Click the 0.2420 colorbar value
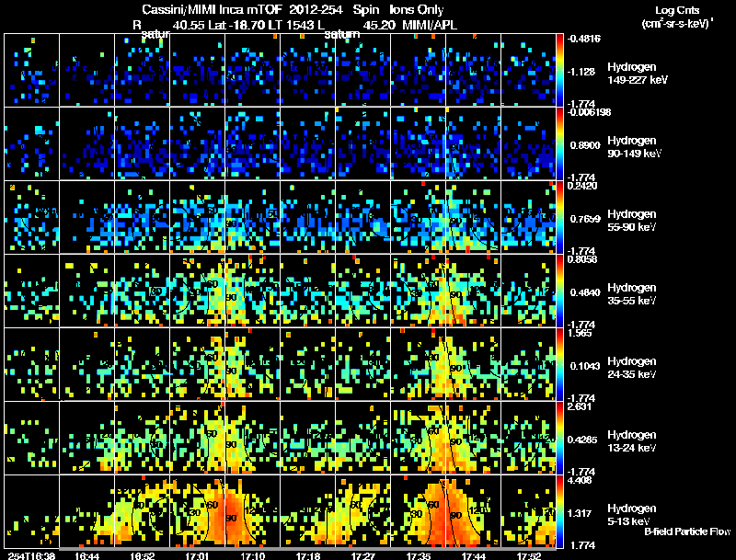Screen dimensions: 736x560 pyautogui.click(x=582, y=186)
